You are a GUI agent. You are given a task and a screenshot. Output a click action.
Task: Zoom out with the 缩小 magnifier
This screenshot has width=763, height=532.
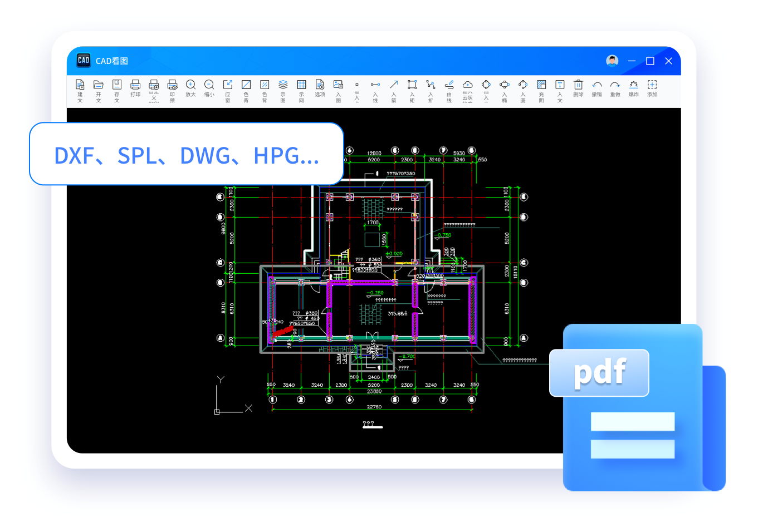tap(209, 85)
